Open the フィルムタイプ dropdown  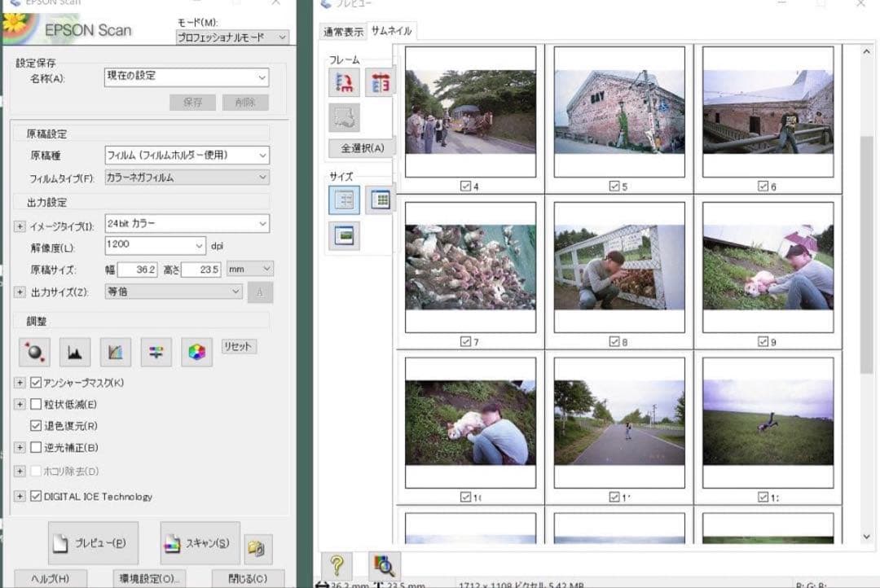coord(262,177)
